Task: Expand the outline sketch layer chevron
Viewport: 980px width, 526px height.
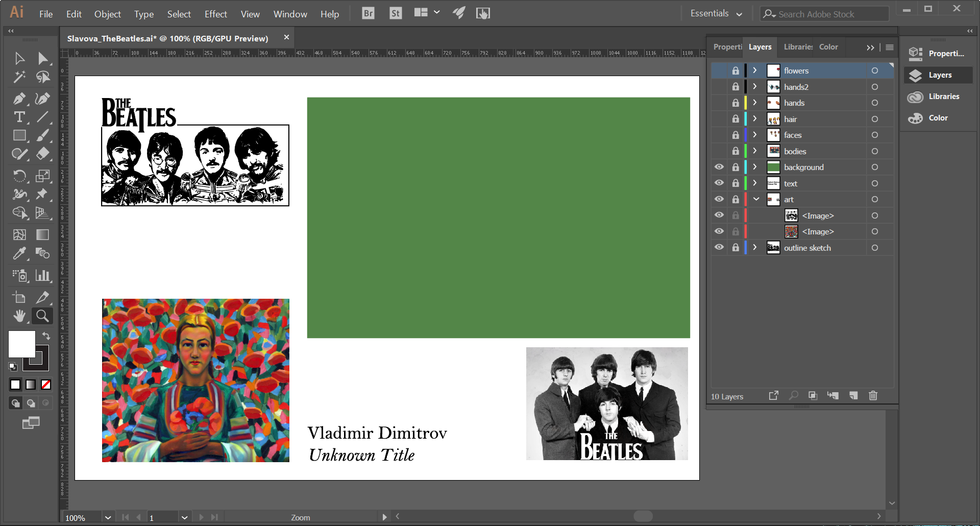Action: pos(755,247)
